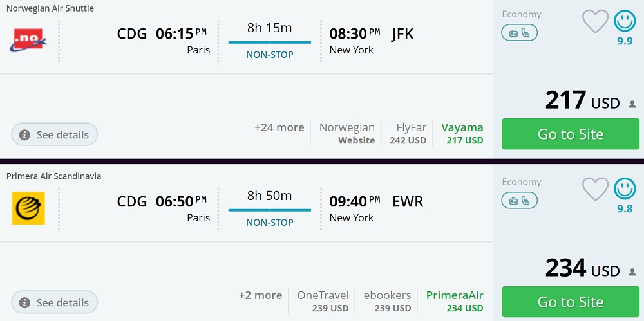Click the 9.8 smiley rating icon
The image size is (644, 321).
coord(624,189)
